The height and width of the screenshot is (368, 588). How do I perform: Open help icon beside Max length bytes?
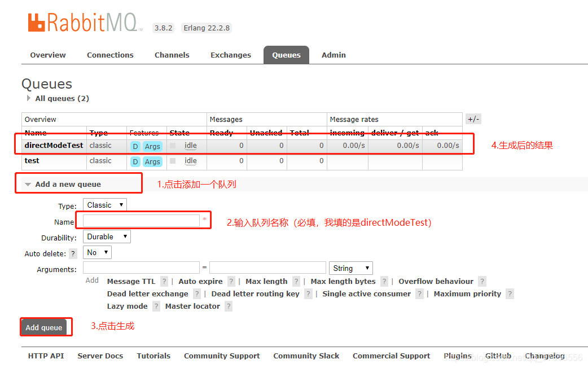[384, 281]
